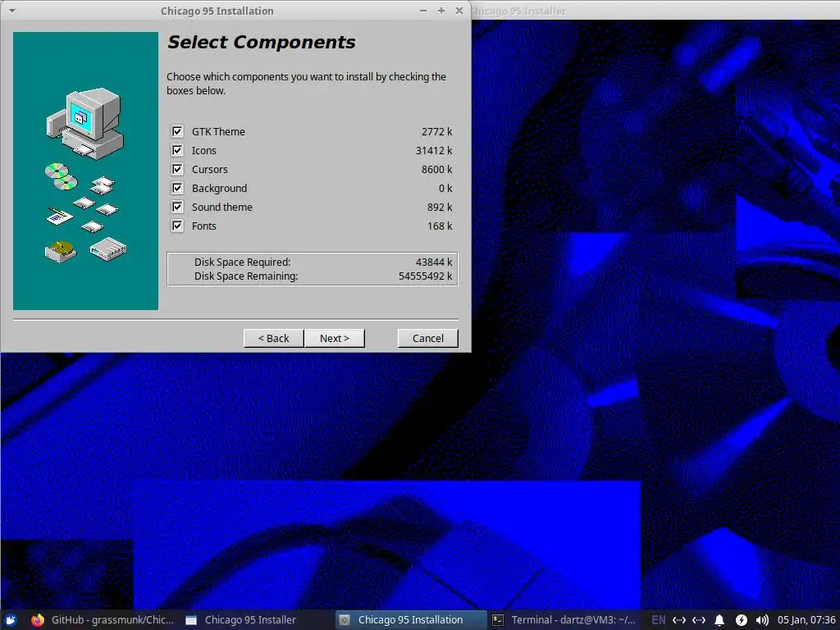
Task: Toggle the Cursors component checkbox
Action: coord(177,169)
